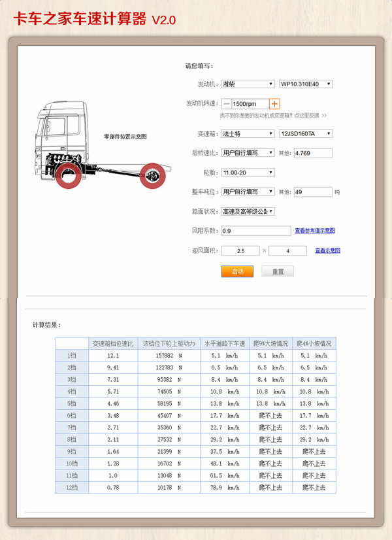Image resolution: width=392 pixels, height=540 pixels.
Task: Click the 重置 reset button
Action: click(x=278, y=271)
